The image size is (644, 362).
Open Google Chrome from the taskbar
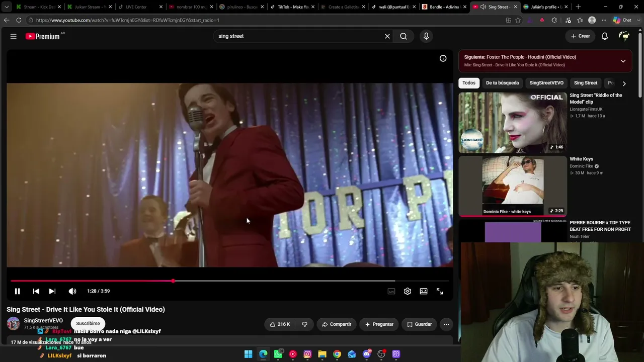pyautogui.click(x=337, y=354)
